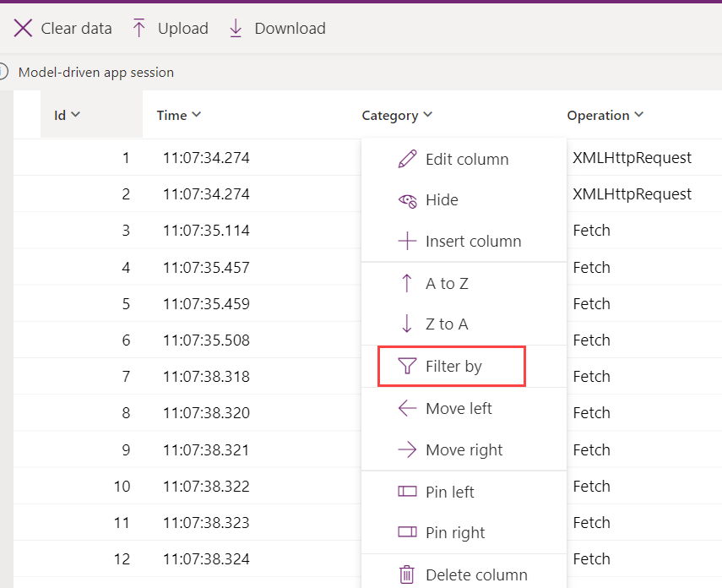Click the Move left arrow icon
The height and width of the screenshot is (588, 722).
coord(406,408)
